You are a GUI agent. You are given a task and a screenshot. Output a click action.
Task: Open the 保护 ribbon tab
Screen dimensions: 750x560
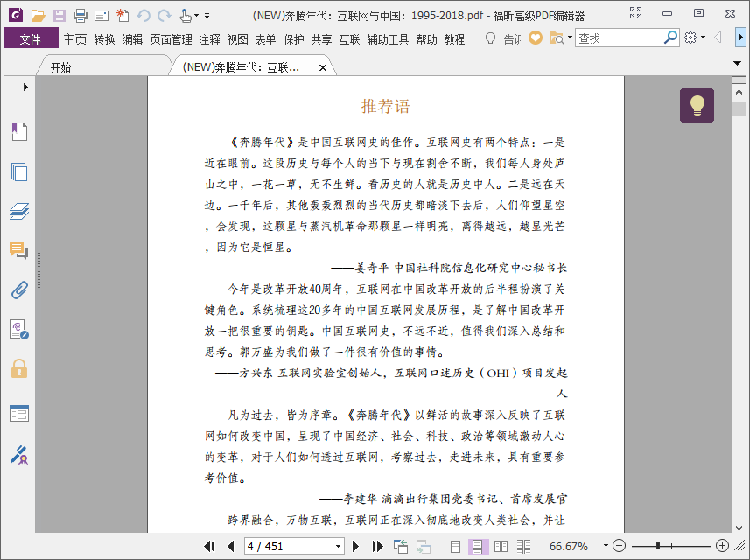coord(294,39)
